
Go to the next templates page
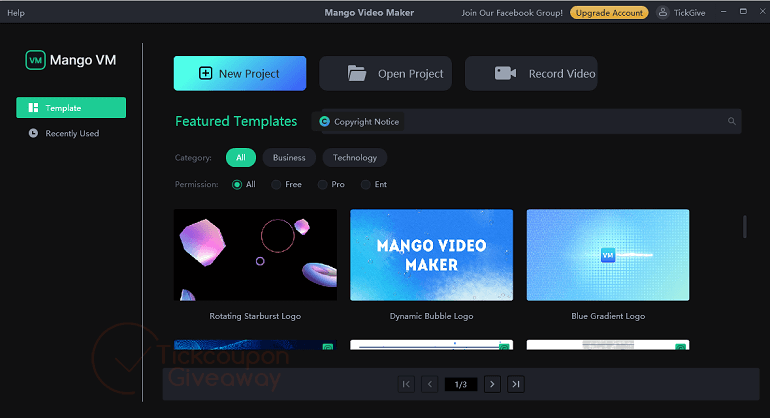(x=491, y=384)
